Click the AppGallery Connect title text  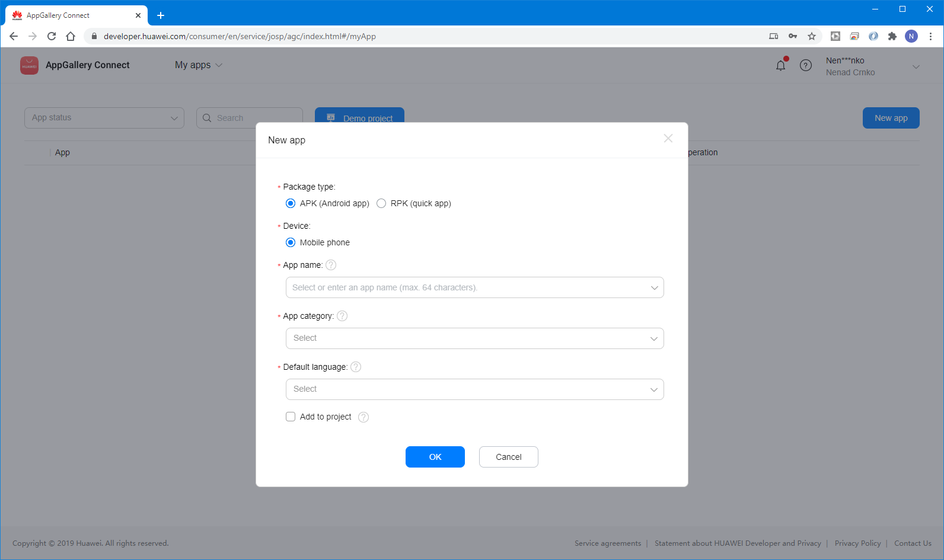(88, 65)
